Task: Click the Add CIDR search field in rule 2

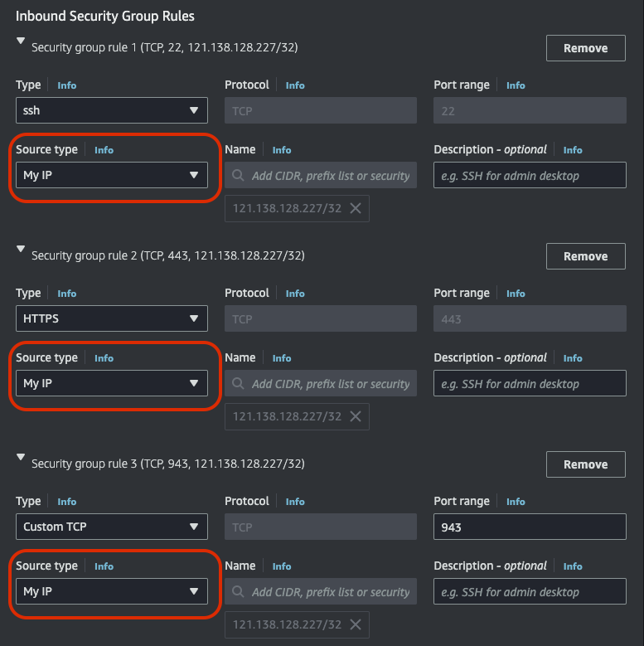Action: click(x=321, y=383)
